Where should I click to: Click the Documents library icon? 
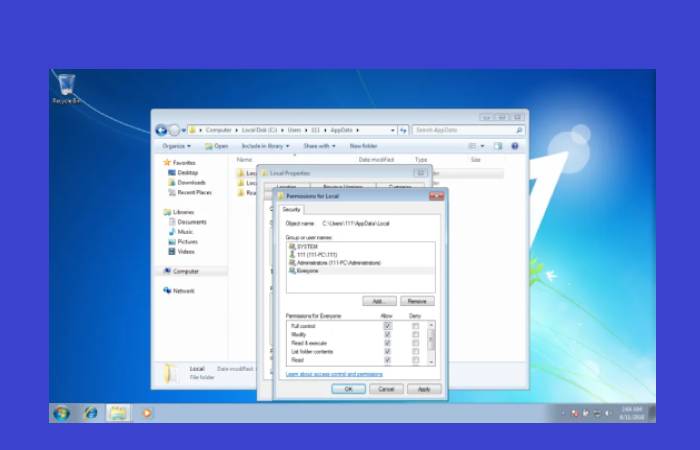[x=172, y=222]
